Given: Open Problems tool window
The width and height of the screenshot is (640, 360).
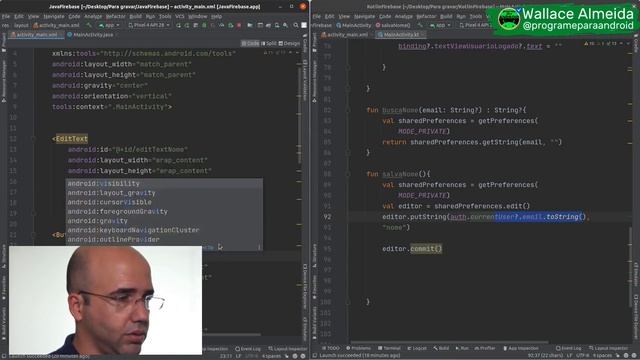Looking at the screenshot, I should (358, 348).
